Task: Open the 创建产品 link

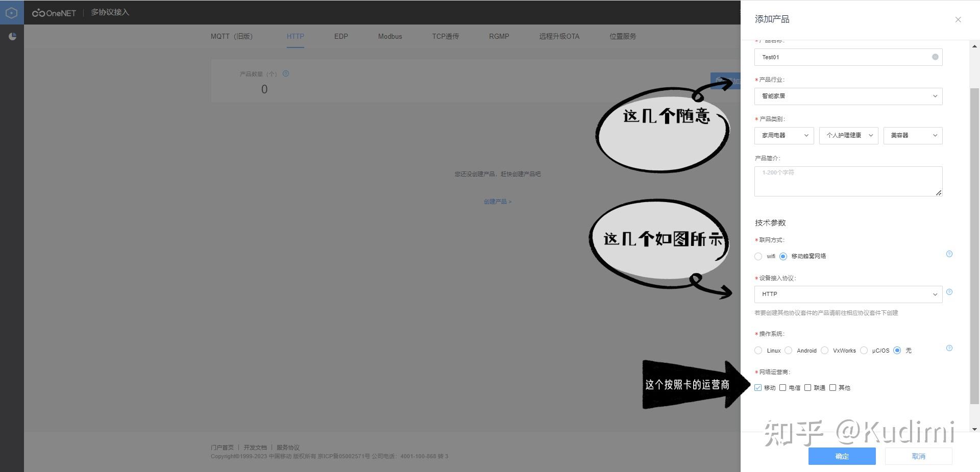Action: pos(497,201)
